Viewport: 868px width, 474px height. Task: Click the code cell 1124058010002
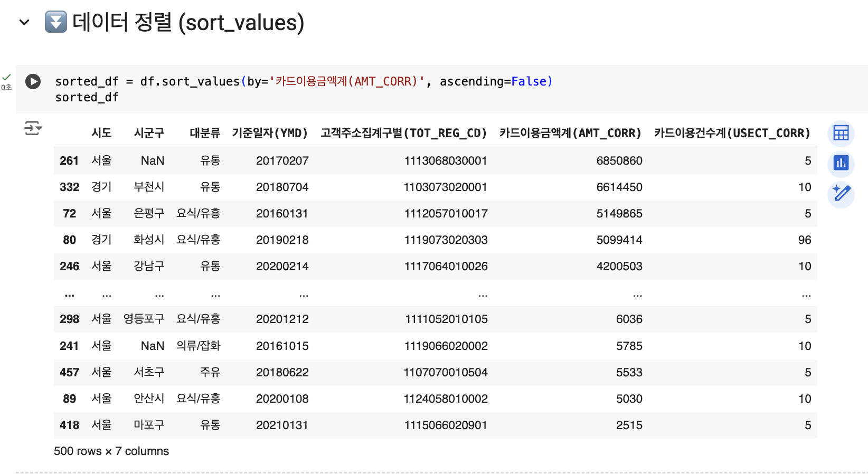[446, 399]
